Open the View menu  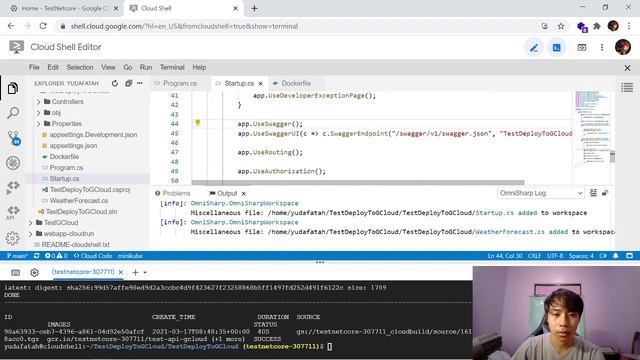[108, 67]
